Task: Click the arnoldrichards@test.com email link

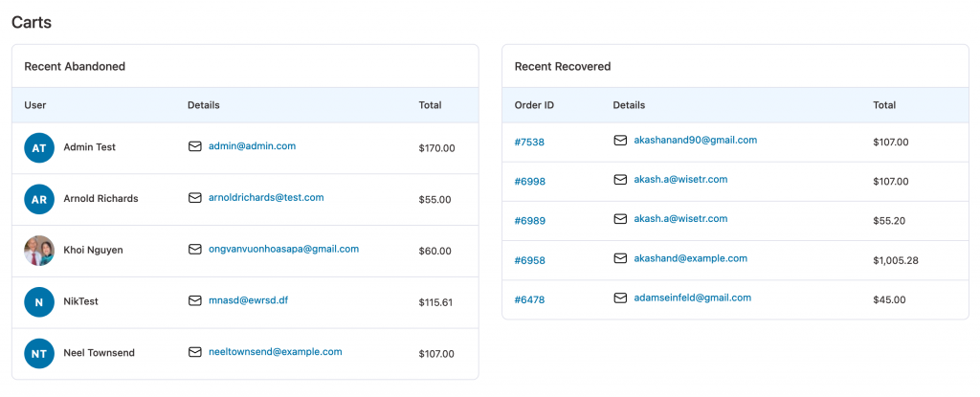Action: click(x=266, y=198)
